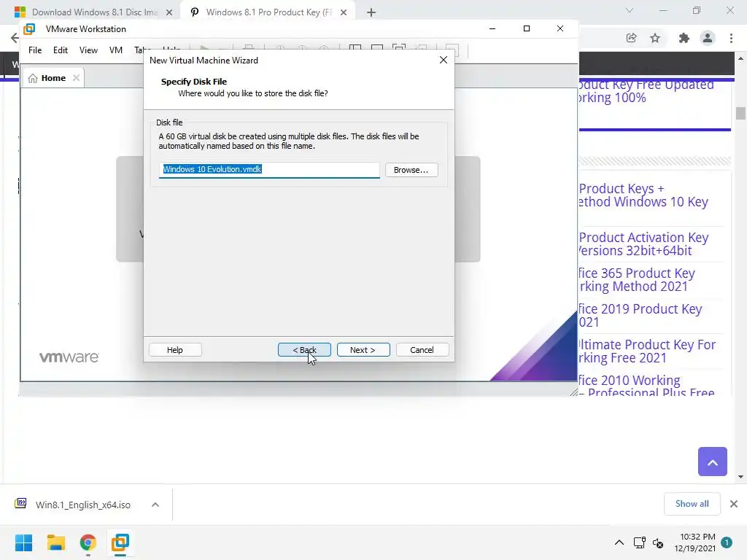Maximize the VMware Workstation window
This screenshot has width=747, height=560.
tap(527, 28)
